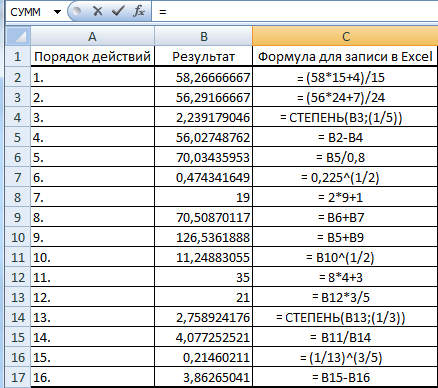Click the formula cell "=B10^(1/2)"
This screenshot has width=438, height=388.
point(345,257)
